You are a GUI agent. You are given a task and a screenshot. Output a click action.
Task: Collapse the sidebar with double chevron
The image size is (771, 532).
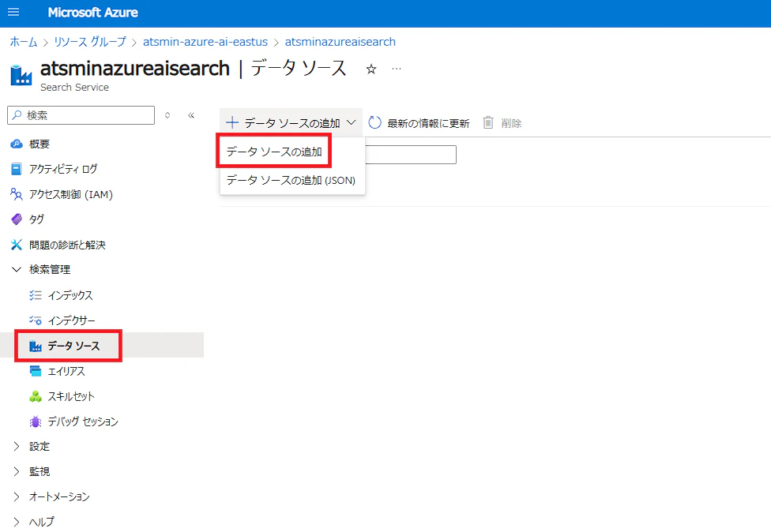[191, 115]
